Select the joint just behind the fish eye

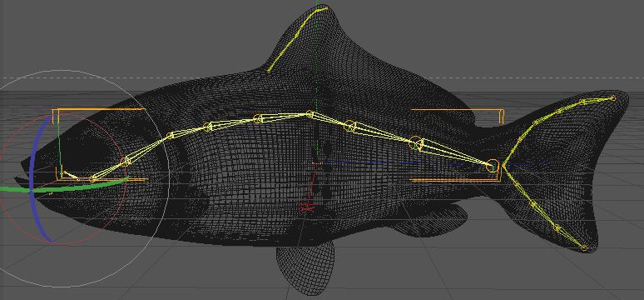[x=126, y=161]
